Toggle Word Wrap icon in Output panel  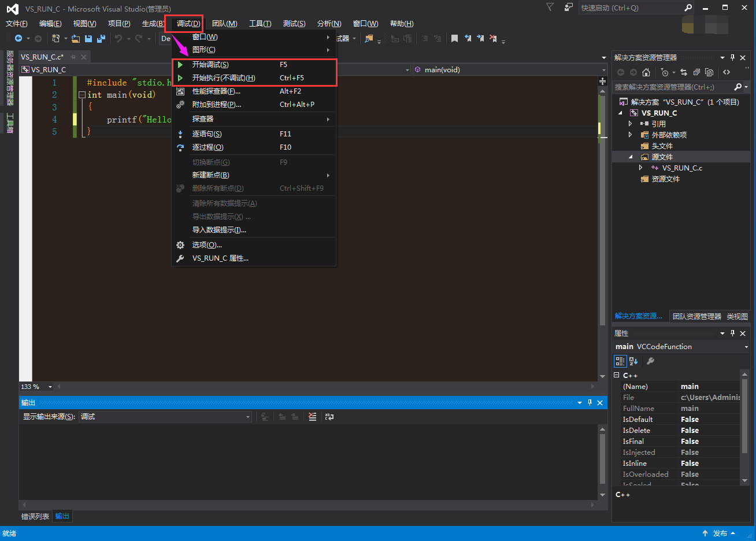(x=329, y=417)
